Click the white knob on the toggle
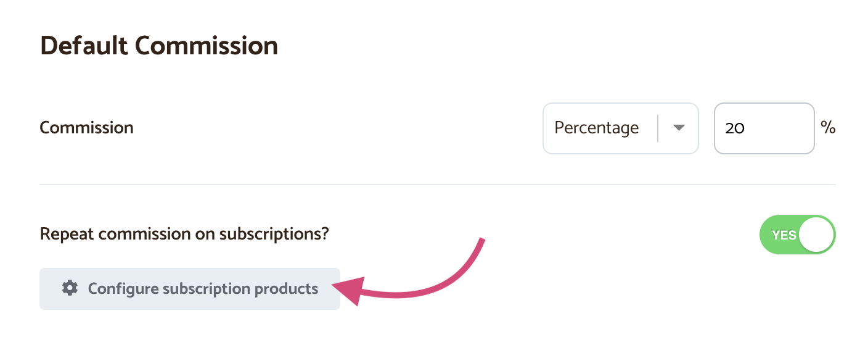 pos(816,235)
